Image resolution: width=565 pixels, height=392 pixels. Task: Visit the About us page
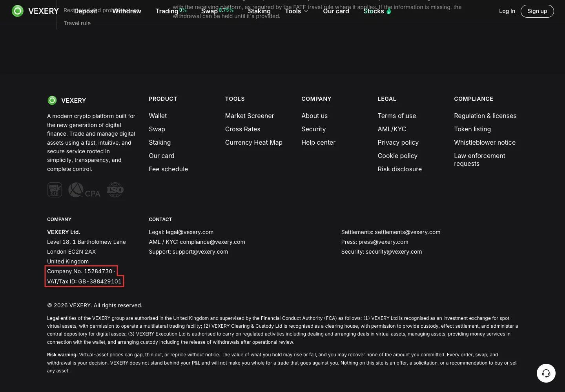[x=315, y=116]
